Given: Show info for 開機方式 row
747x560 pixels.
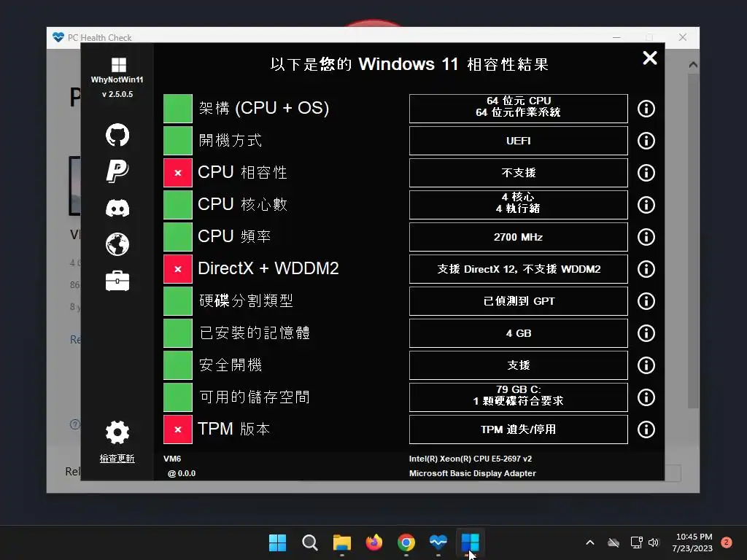Looking at the screenshot, I should click(646, 141).
